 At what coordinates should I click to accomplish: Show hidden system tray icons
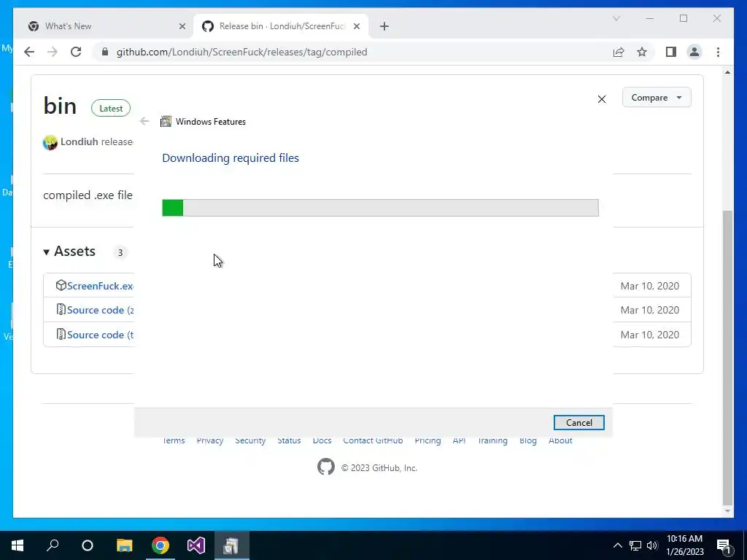pyautogui.click(x=617, y=545)
